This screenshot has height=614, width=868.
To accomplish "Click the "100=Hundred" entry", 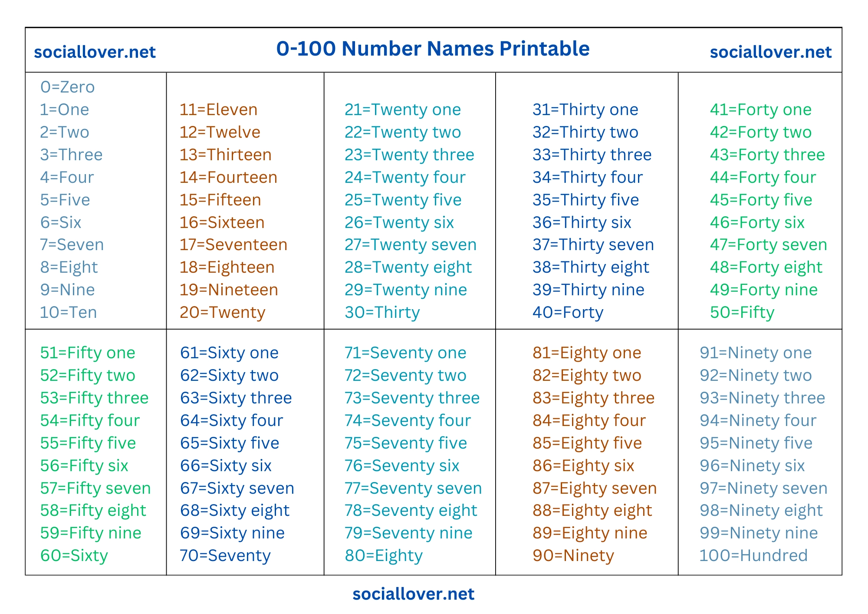I will (753, 555).
